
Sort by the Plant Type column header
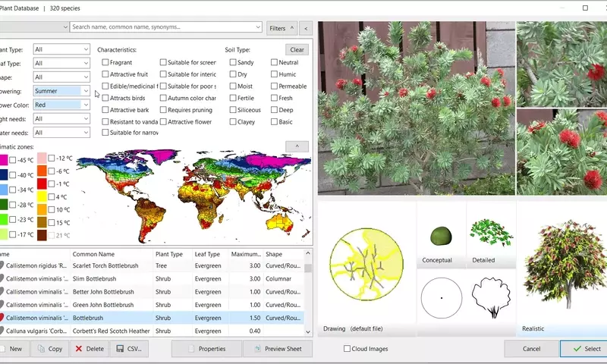pos(173,254)
